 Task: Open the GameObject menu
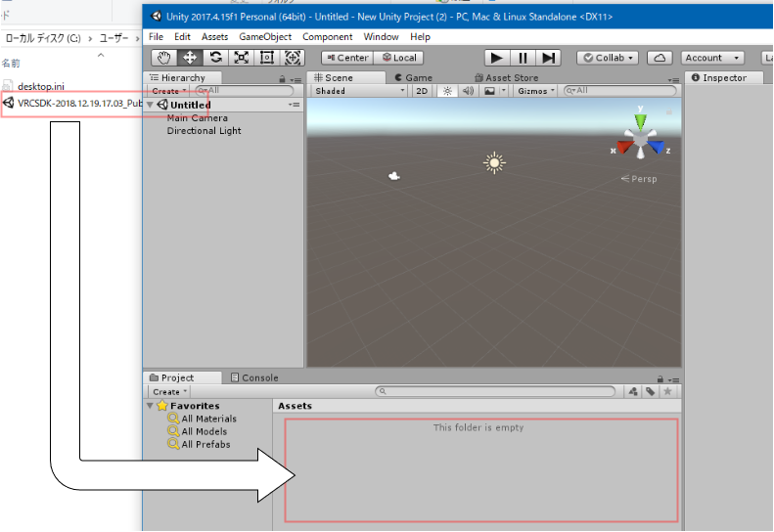click(x=265, y=37)
